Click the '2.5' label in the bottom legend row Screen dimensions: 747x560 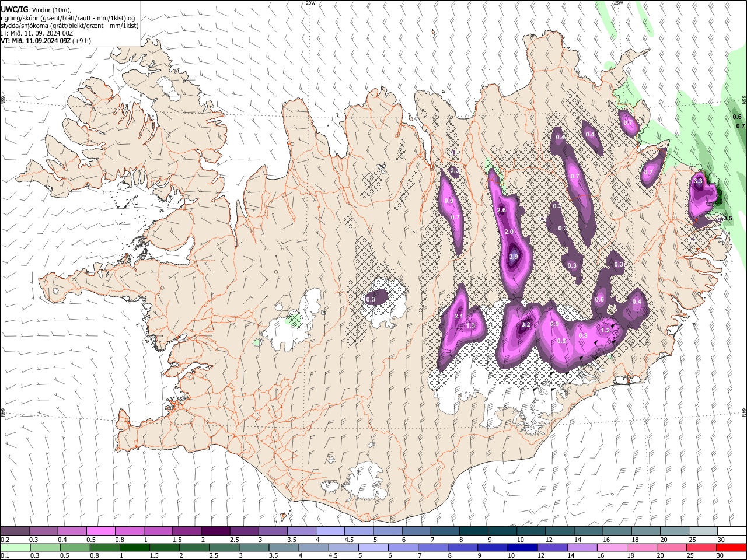pyautogui.click(x=212, y=556)
